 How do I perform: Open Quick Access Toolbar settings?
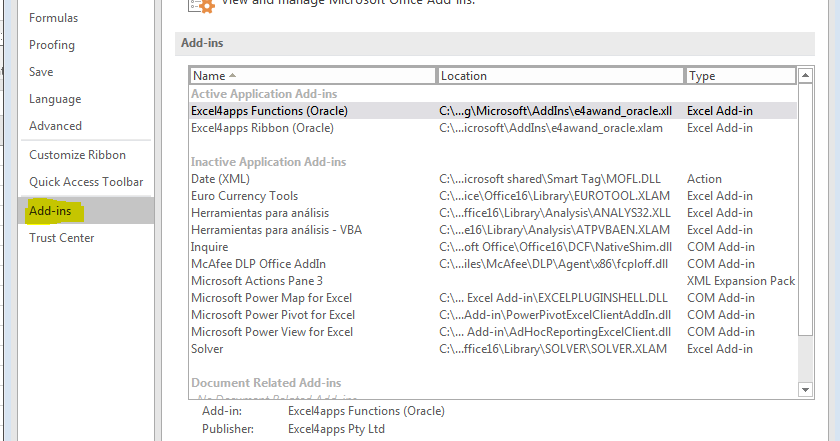click(86, 182)
